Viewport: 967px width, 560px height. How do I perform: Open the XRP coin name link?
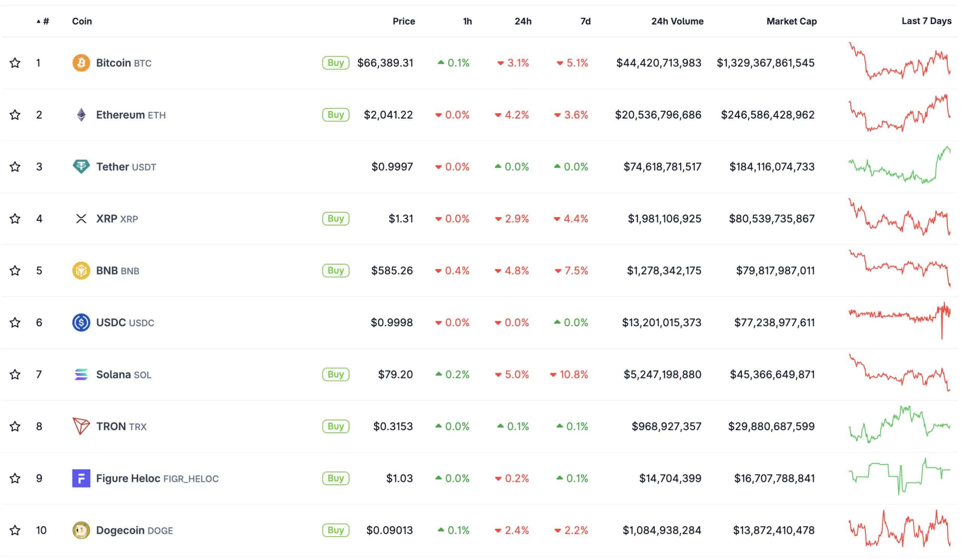pyautogui.click(x=117, y=219)
